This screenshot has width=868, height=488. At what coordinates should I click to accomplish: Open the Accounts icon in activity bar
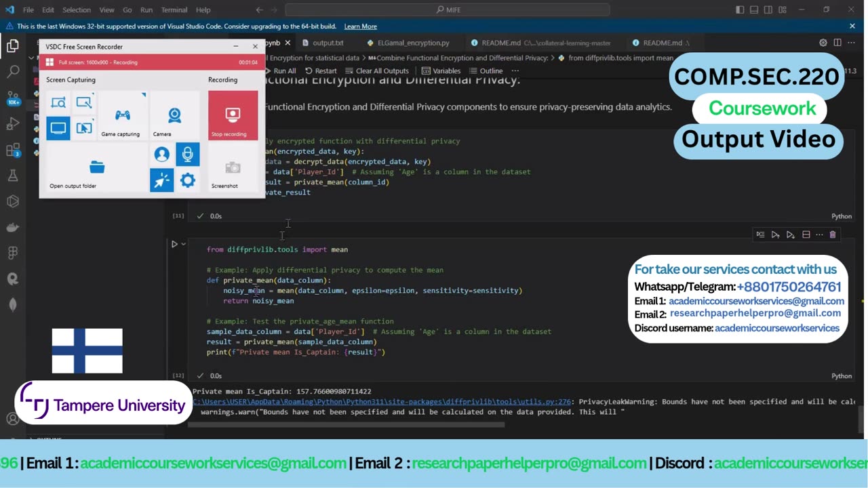coord(13,419)
